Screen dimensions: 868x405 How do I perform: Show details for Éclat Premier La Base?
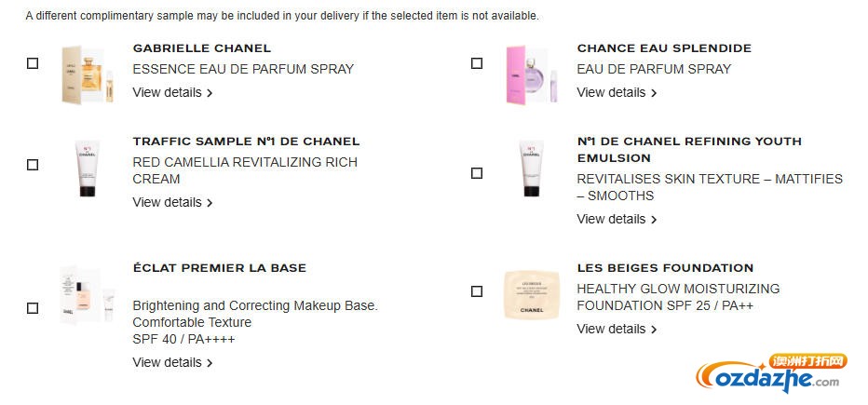click(172, 362)
